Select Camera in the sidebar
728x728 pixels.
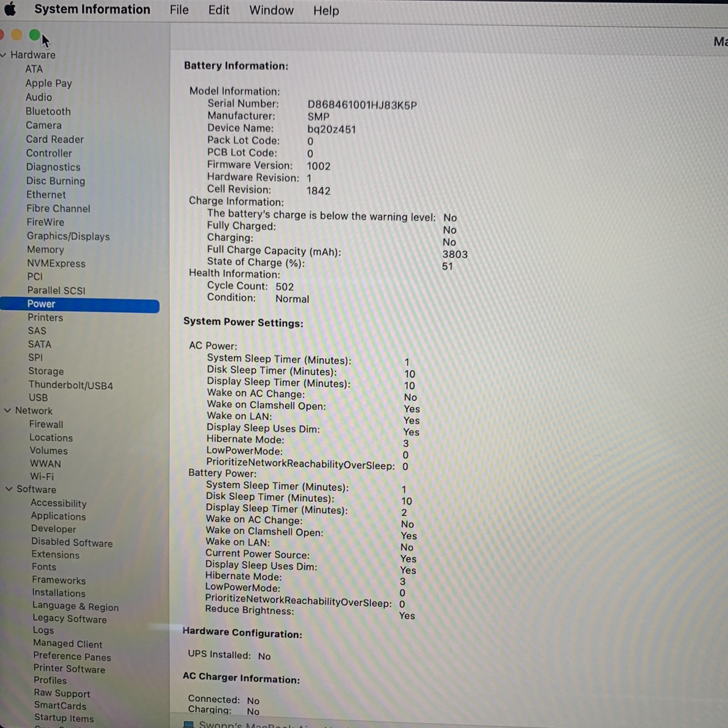[x=44, y=125]
